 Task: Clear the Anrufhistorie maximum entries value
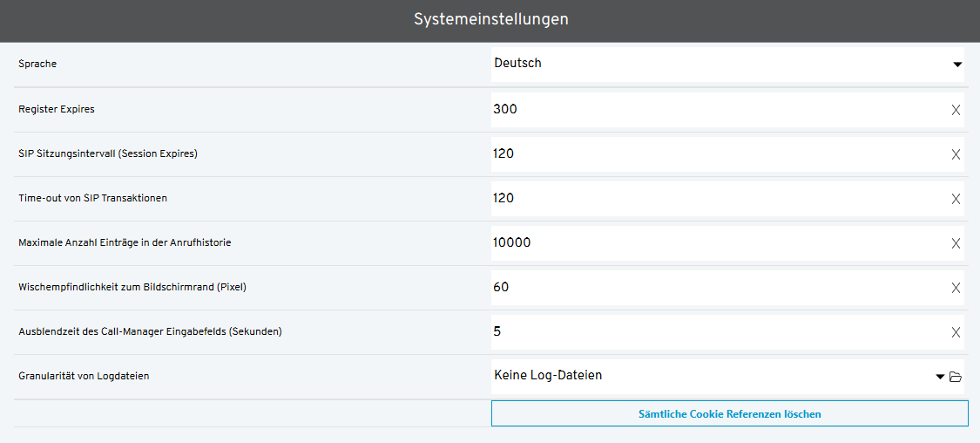coord(956,243)
